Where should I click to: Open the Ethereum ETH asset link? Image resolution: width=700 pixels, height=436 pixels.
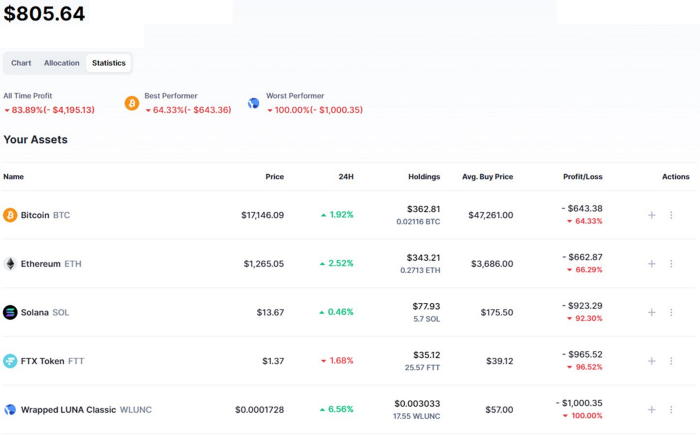(51, 264)
